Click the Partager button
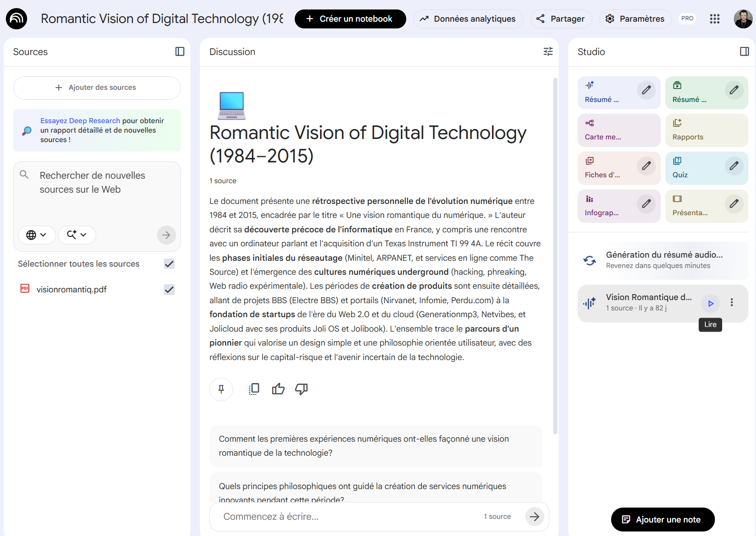 (561, 19)
